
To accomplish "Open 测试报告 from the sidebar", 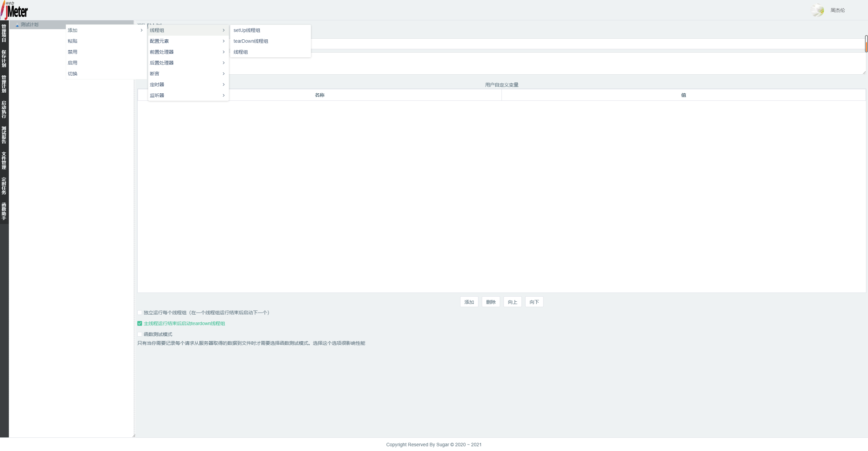I will [x=4, y=135].
